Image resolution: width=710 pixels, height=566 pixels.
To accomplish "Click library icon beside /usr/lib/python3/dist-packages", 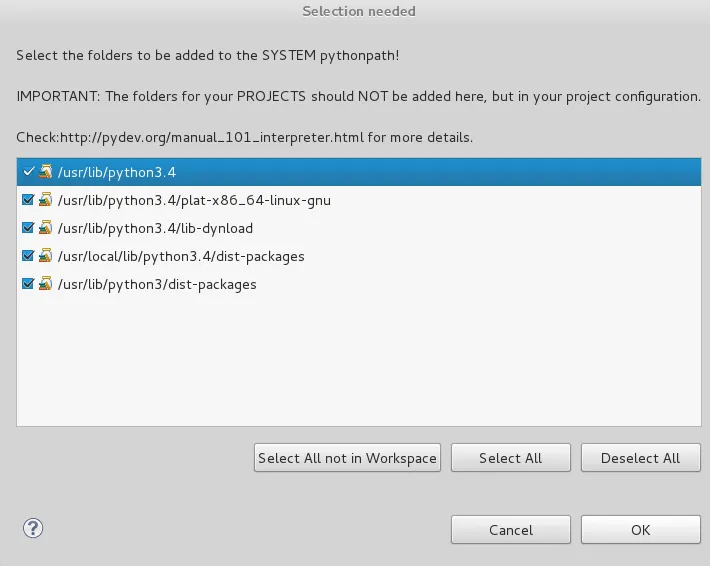I will pos(45,284).
